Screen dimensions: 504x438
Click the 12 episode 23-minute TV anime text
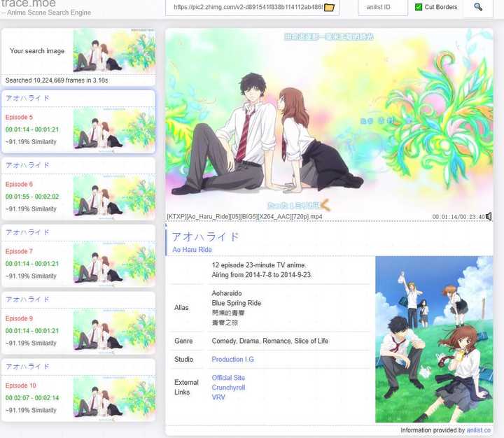coord(259,265)
